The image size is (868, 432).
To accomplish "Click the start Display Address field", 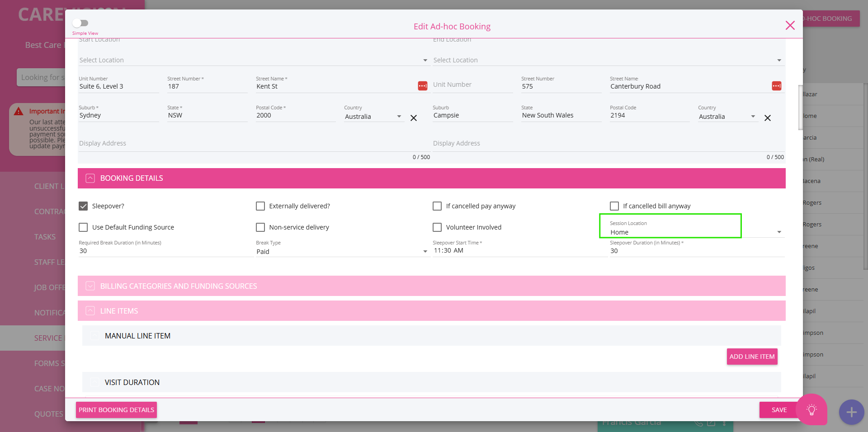I will tap(255, 144).
